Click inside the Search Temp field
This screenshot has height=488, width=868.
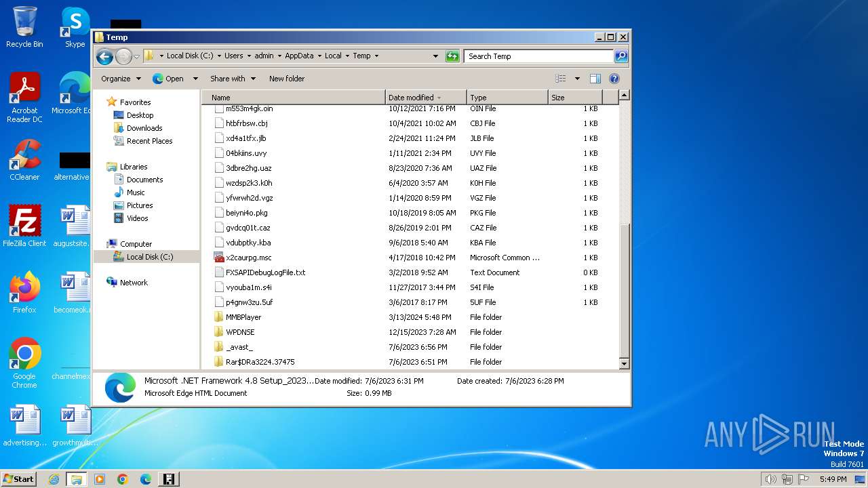point(539,56)
